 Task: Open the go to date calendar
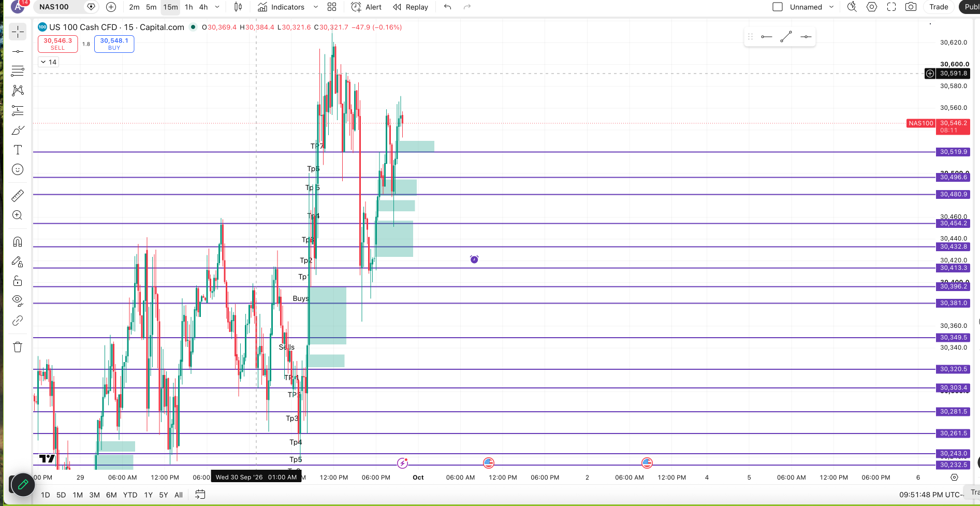point(200,495)
